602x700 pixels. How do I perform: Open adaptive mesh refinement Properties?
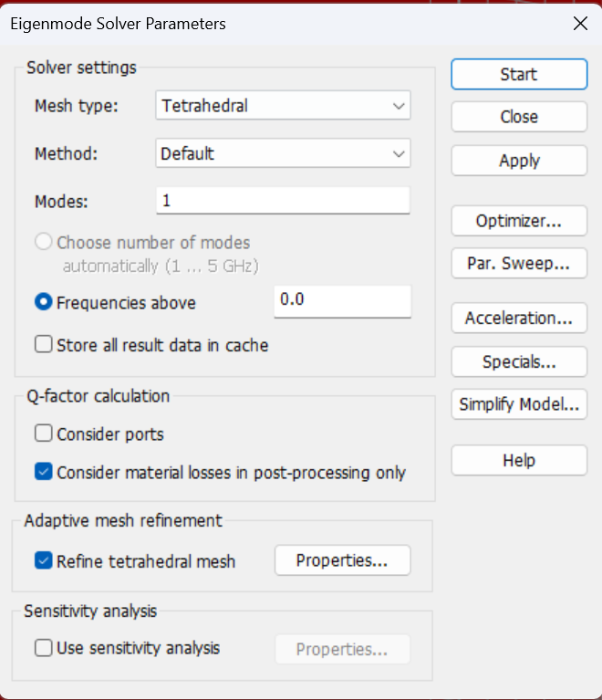tap(342, 560)
